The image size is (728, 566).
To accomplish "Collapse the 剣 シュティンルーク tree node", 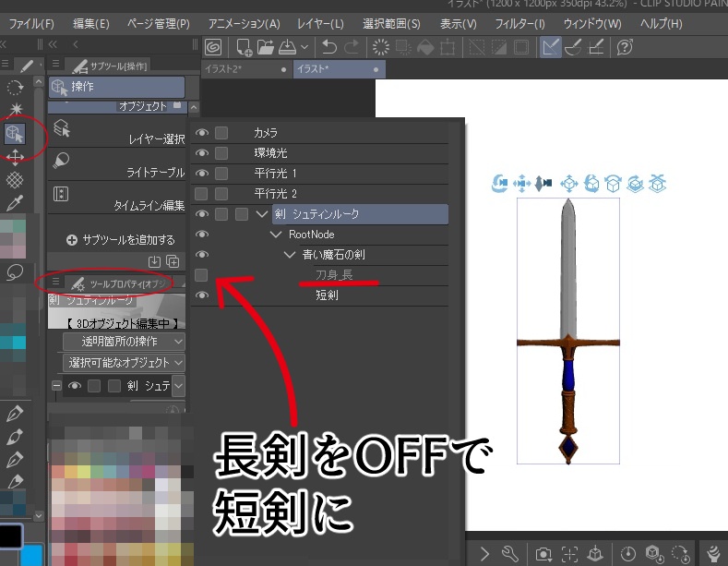I will pyautogui.click(x=262, y=214).
